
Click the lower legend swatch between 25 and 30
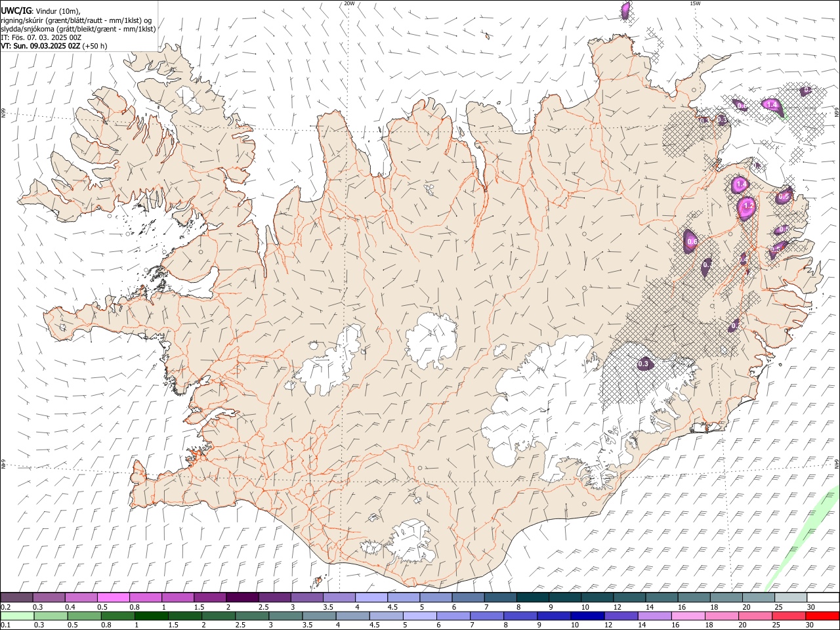[x=788, y=616]
